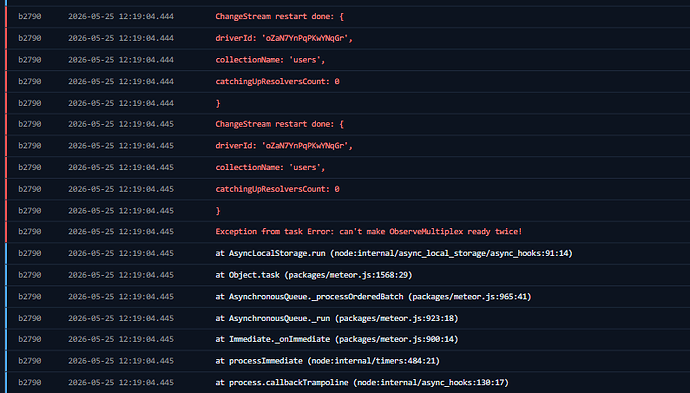Image resolution: width=690 pixels, height=393 pixels.
Task: Click b2790 label in the processImmediate row
Action: point(29,360)
